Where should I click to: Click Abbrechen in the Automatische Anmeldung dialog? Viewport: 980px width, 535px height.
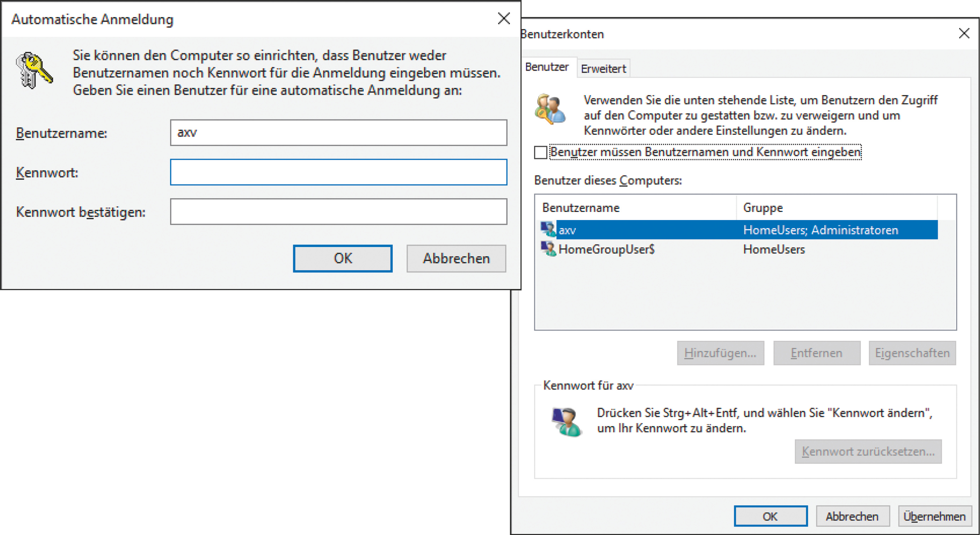[456, 258]
